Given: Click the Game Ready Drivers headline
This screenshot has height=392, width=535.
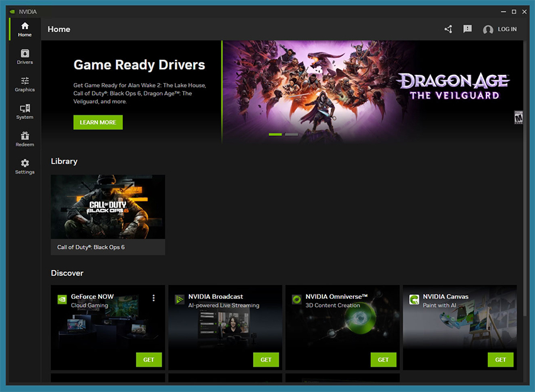Looking at the screenshot, I should pos(139,65).
